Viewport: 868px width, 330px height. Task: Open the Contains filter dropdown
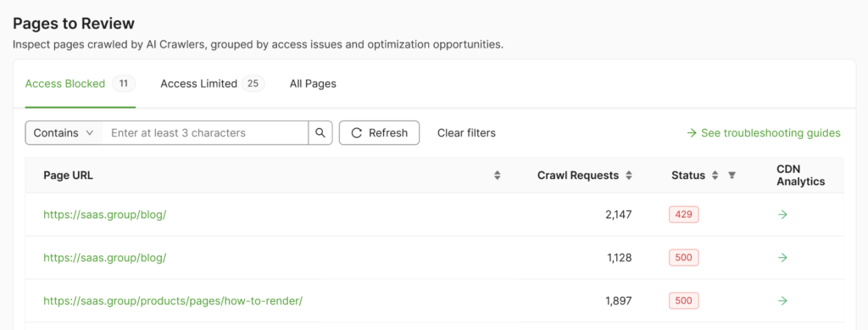pyautogui.click(x=64, y=133)
